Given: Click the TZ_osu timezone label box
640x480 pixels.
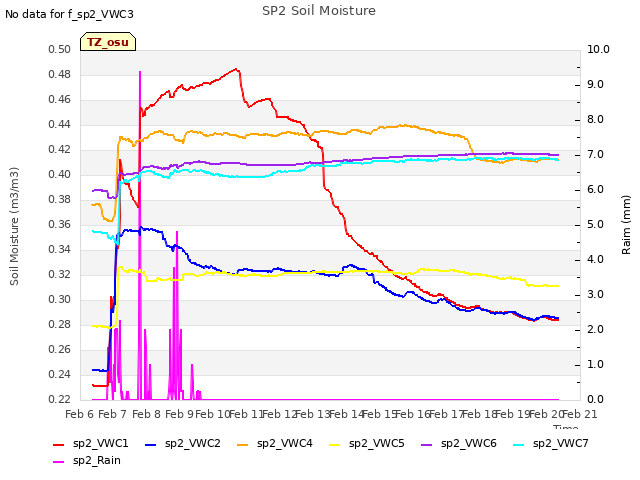Looking at the screenshot, I should (108, 42).
